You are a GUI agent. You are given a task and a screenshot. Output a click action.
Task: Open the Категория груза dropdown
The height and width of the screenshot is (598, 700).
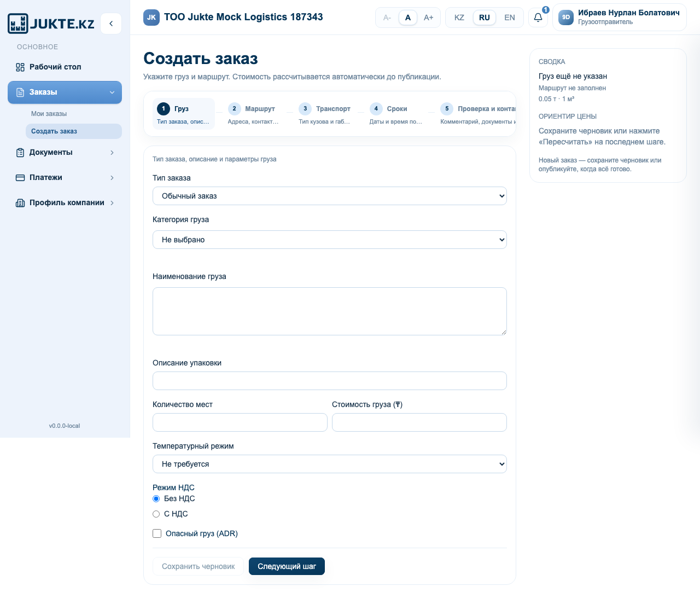click(330, 240)
